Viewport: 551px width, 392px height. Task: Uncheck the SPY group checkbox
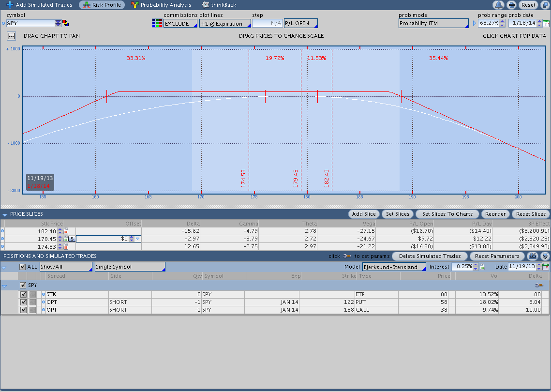pos(23,285)
